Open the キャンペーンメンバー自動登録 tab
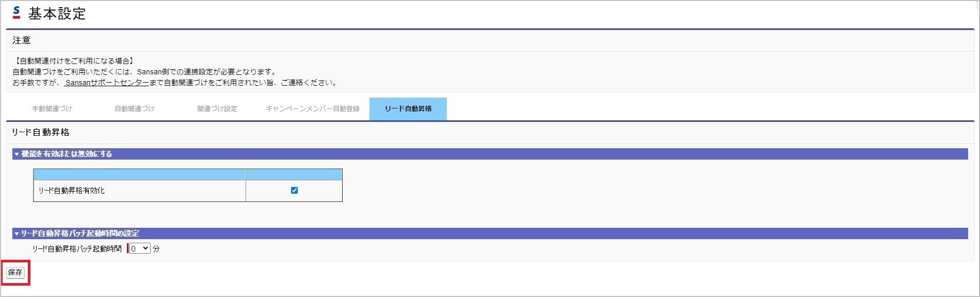 [x=313, y=109]
